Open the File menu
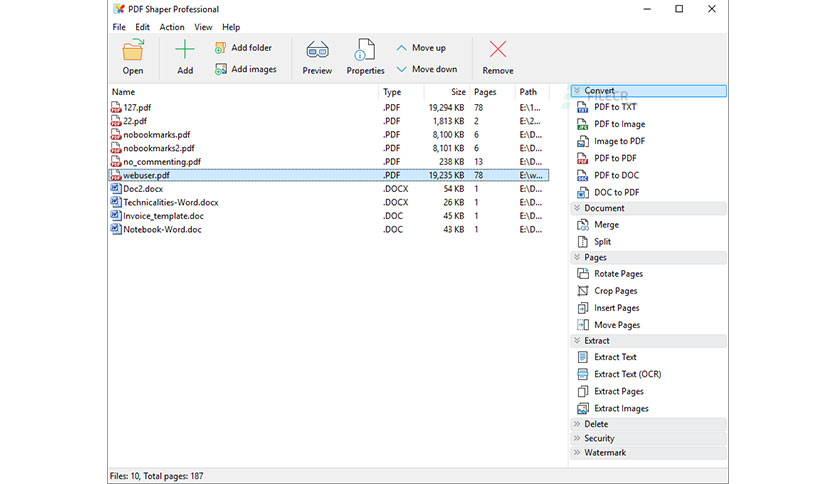The image size is (836, 484). pos(119,27)
